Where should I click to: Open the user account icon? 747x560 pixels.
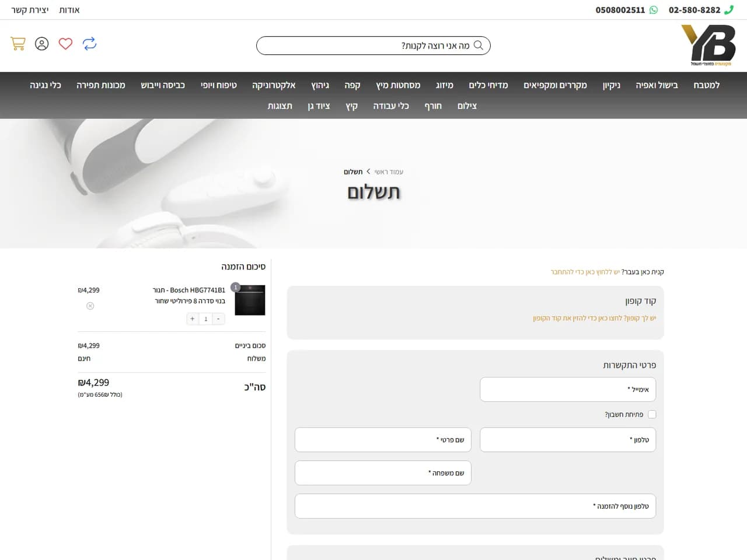pos(42,44)
